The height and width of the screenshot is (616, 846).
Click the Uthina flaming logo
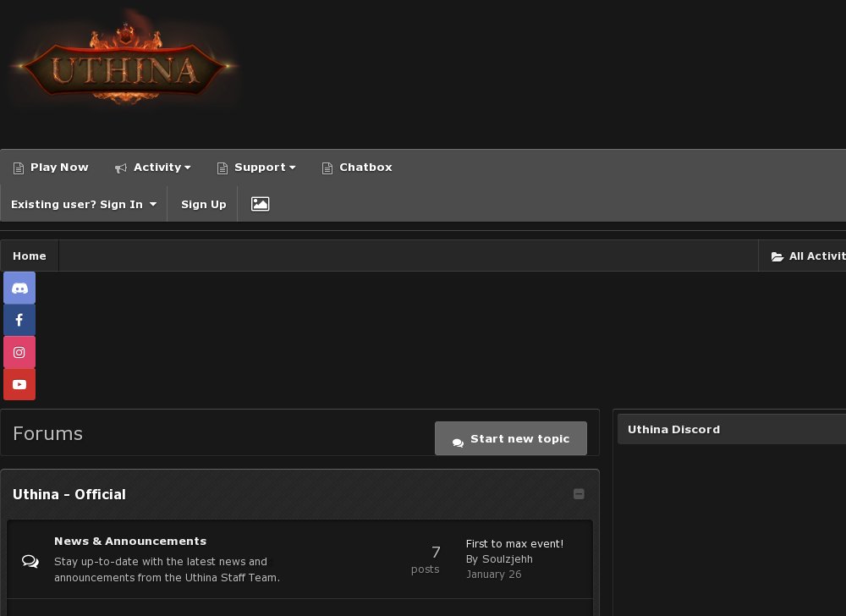click(x=124, y=63)
